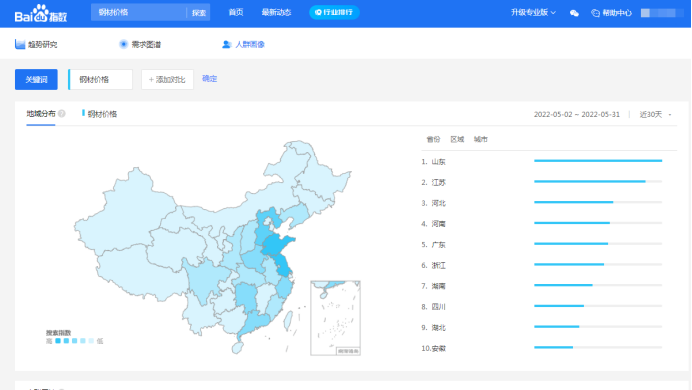Click the darkest search index legend swatch
Image resolution: width=692 pixels, height=390 pixels.
[x=58, y=341]
